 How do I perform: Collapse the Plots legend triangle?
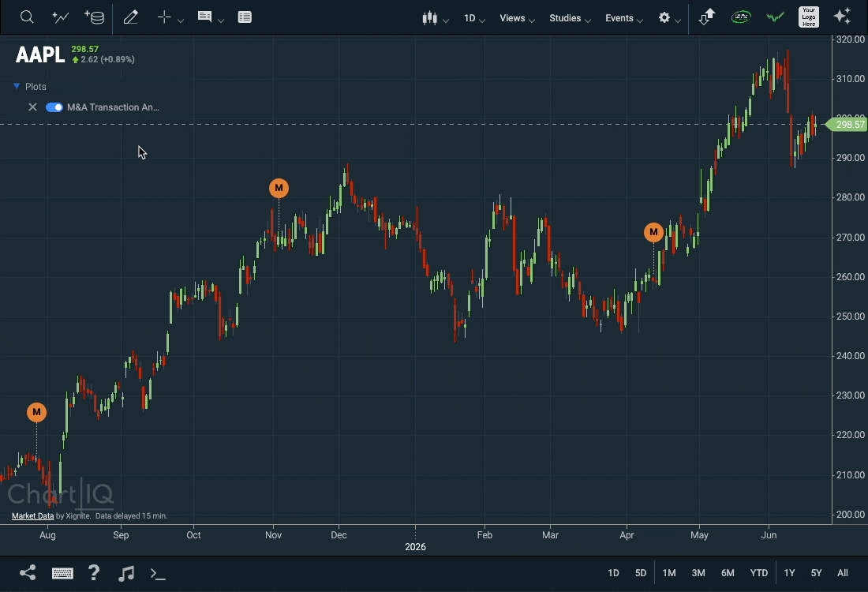[x=17, y=86]
